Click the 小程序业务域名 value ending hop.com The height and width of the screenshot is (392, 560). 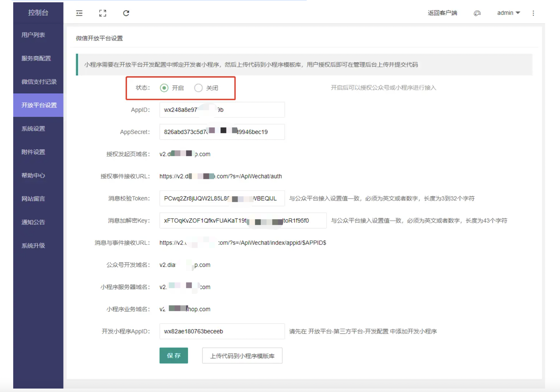coord(185,309)
